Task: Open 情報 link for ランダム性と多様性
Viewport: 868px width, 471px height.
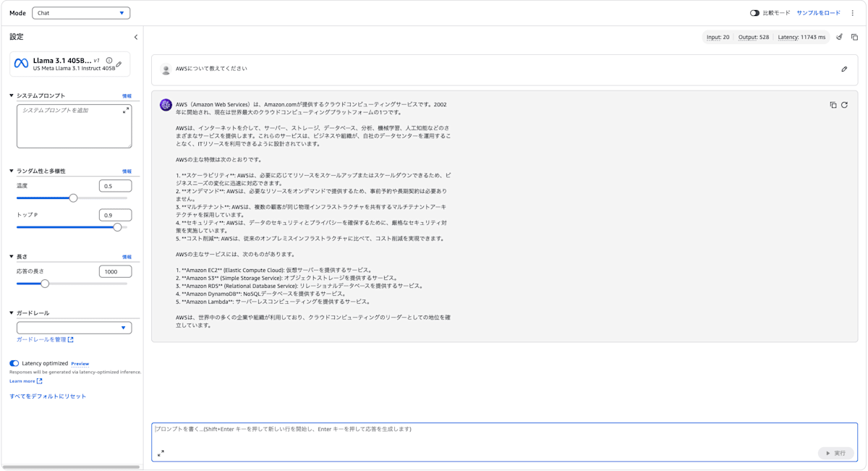Action: (127, 171)
